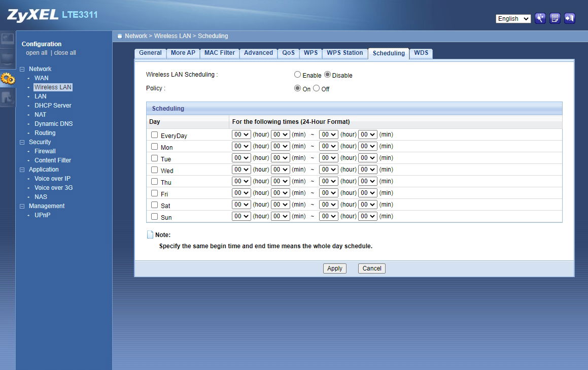Screen dimensions: 588x370
Task: Click the Apply button
Action: (x=334, y=268)
